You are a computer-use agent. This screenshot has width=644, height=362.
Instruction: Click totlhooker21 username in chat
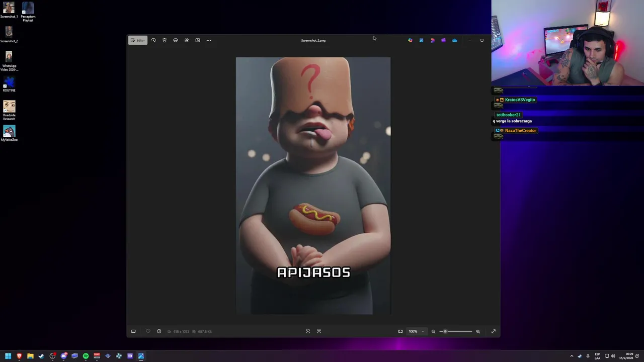click(508, 115)
